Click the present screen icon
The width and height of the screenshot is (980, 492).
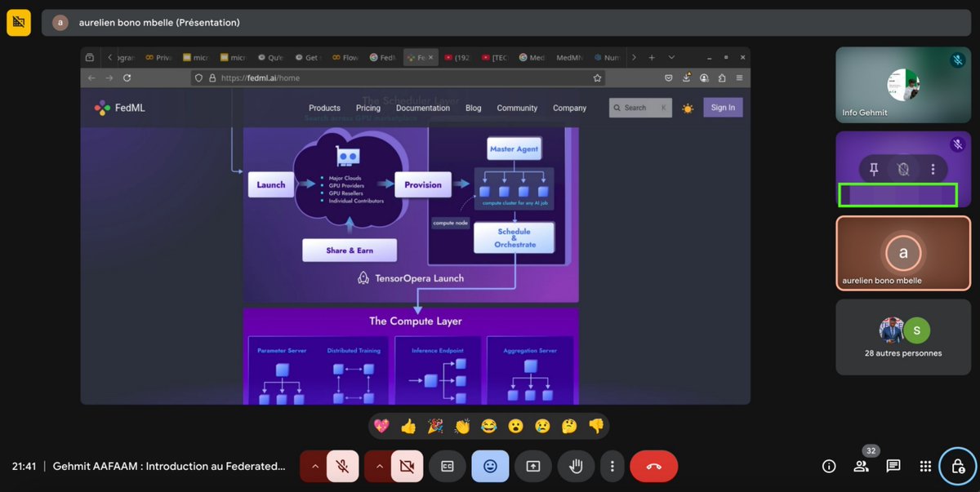533,467
